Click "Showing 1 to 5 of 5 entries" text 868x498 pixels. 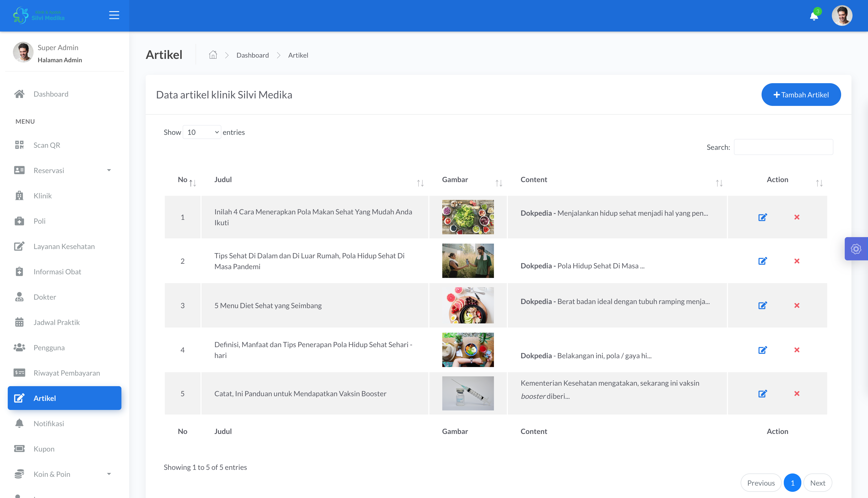tap(205, 467)
